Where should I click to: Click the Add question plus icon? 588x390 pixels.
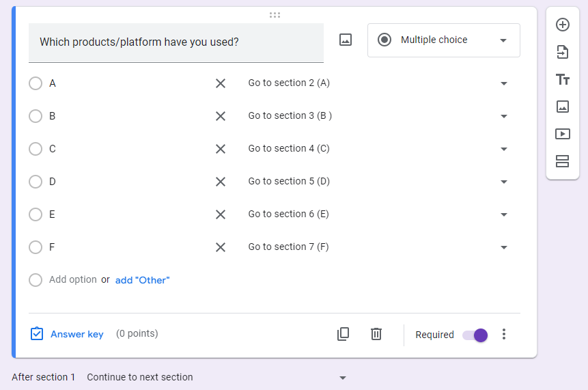[563, 25]
